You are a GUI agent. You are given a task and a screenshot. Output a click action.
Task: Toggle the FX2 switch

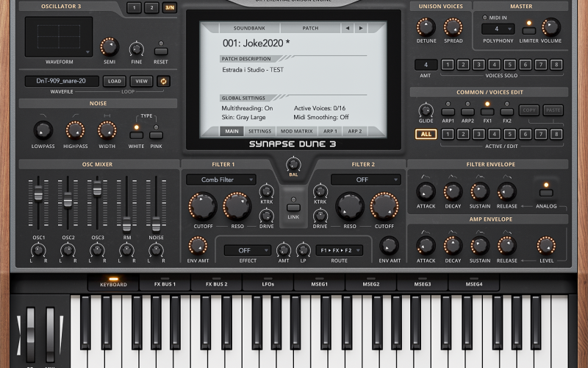506,112
